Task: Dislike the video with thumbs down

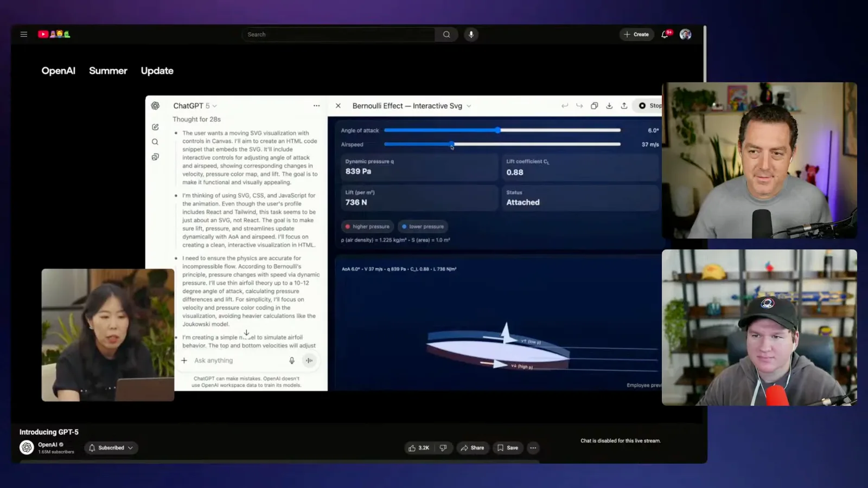Action: coord(443,448)
